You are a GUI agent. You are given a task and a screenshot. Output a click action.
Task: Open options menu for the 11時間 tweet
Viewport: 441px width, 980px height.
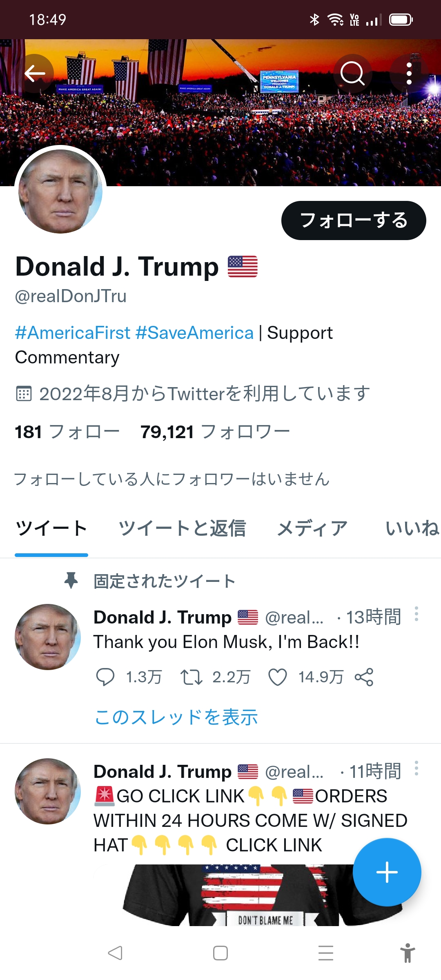pyautogui.click(x=416, y=768)
